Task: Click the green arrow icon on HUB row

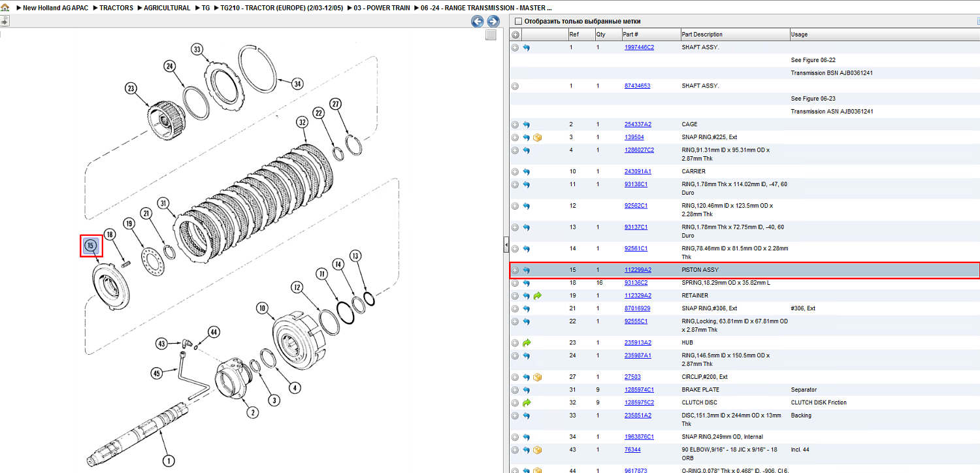Action: click(526, 342)
